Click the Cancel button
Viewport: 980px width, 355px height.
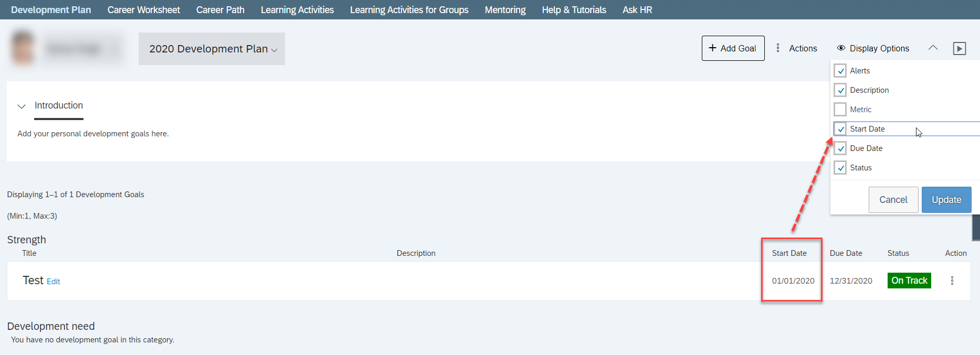[893, 200]
